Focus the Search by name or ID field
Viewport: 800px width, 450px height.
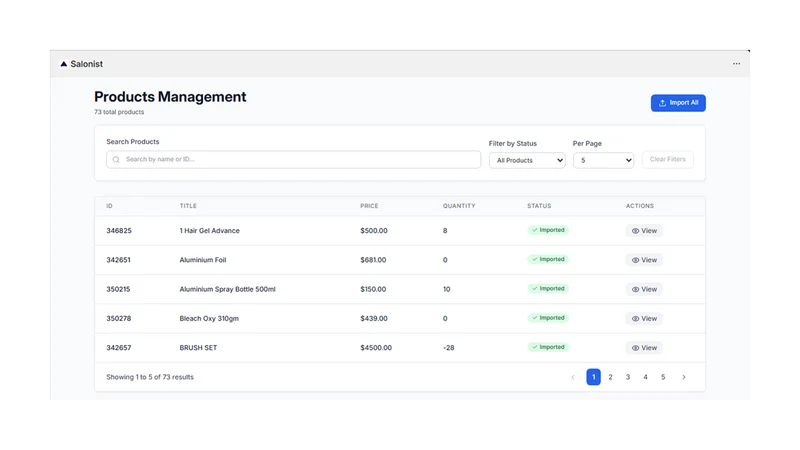tap(293, 159)
